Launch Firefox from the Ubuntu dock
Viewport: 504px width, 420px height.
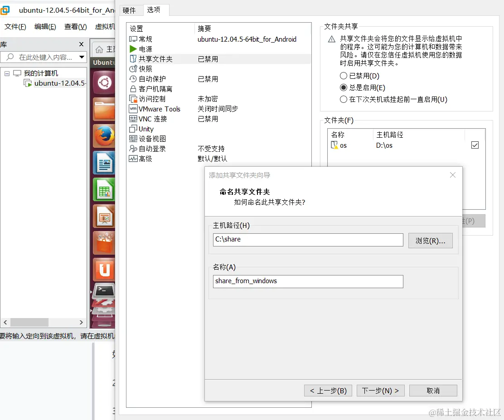click(104, 136)
